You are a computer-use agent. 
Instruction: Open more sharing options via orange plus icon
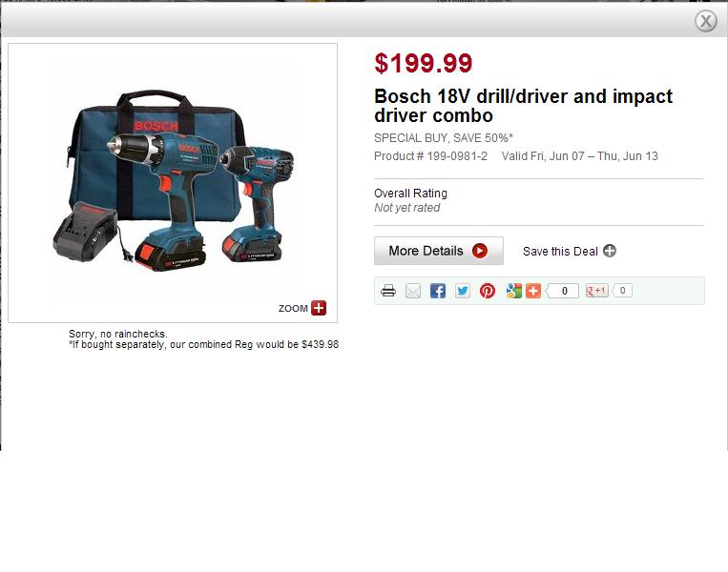(533, 291)
